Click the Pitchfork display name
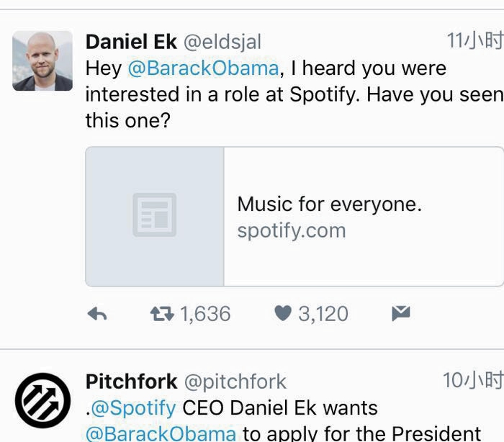This screenshot has width=504, height=442. coord(131,381)
